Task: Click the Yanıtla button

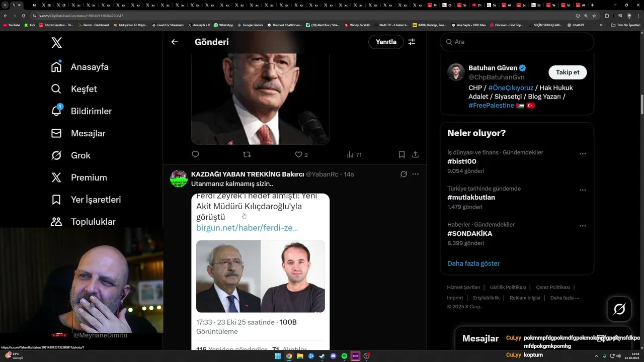Action: click(x=386, y=42)
